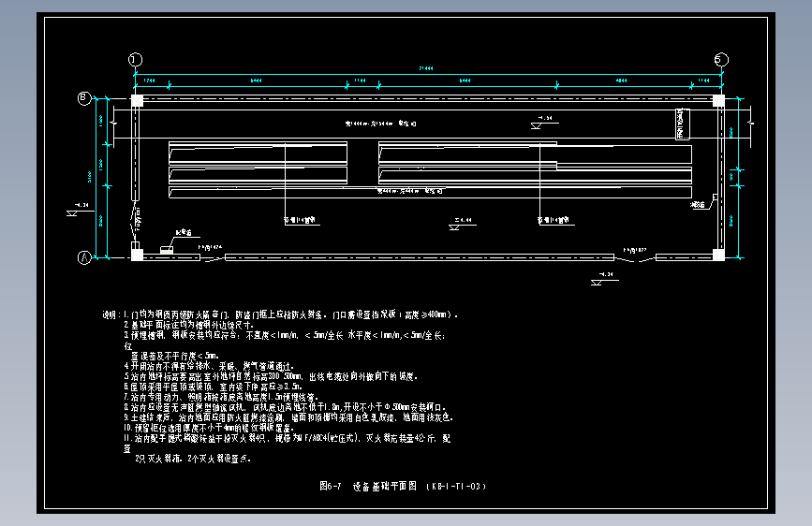
Task: Click note 4 about water and gas pipes
Action: [209, 366]
